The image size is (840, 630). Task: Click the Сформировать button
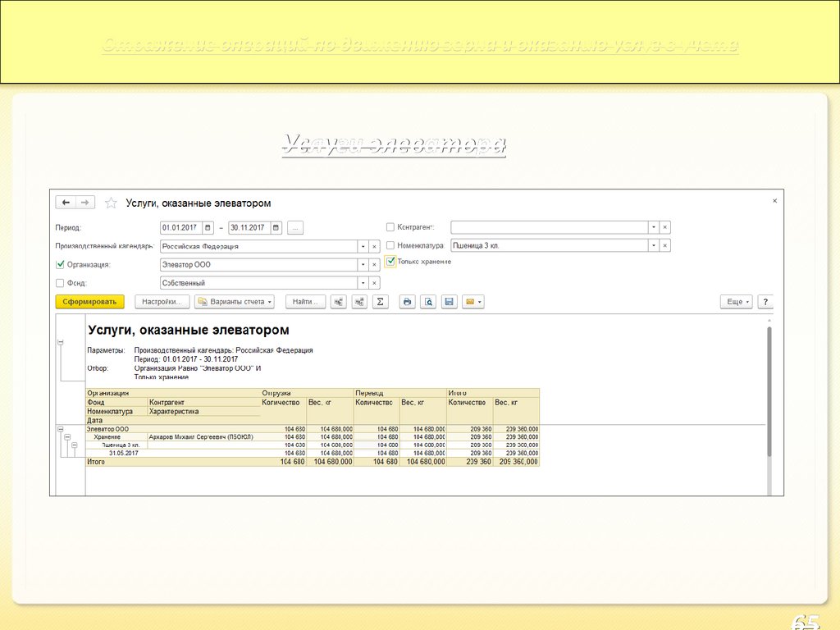point(89,302)
